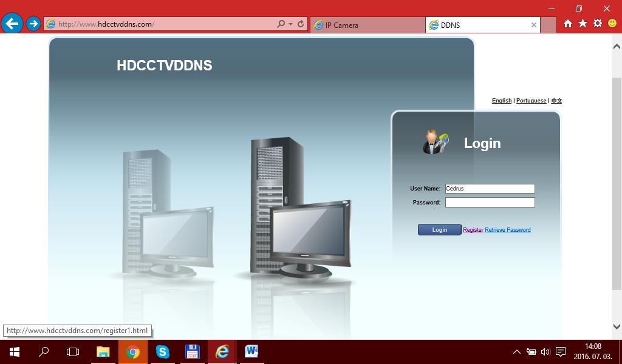Switch to Google Chrome on taskbar

pos(133,352)
